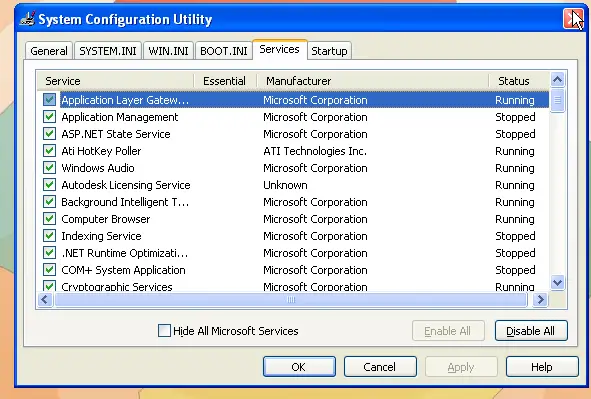Viewport: 591px width, 399px height.
Task: Click the grayed Apply button
Action: click(461, 367)
